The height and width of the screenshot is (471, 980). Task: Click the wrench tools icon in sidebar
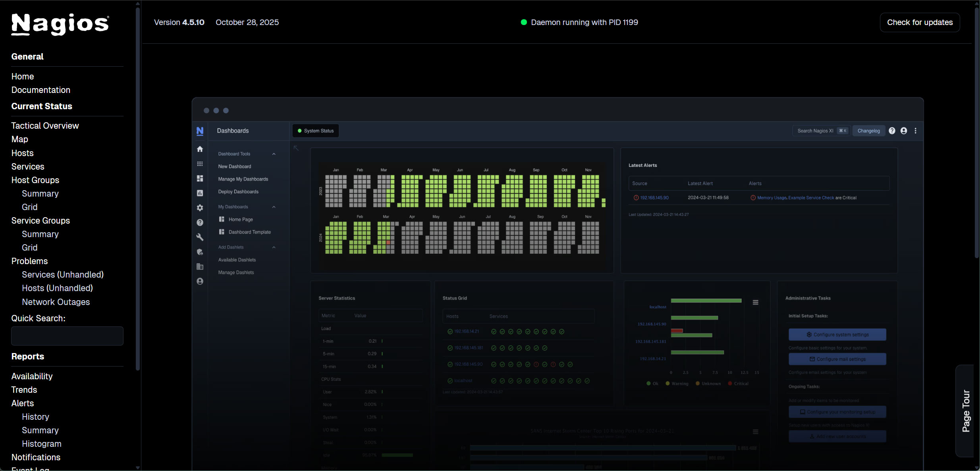(200, 237)
